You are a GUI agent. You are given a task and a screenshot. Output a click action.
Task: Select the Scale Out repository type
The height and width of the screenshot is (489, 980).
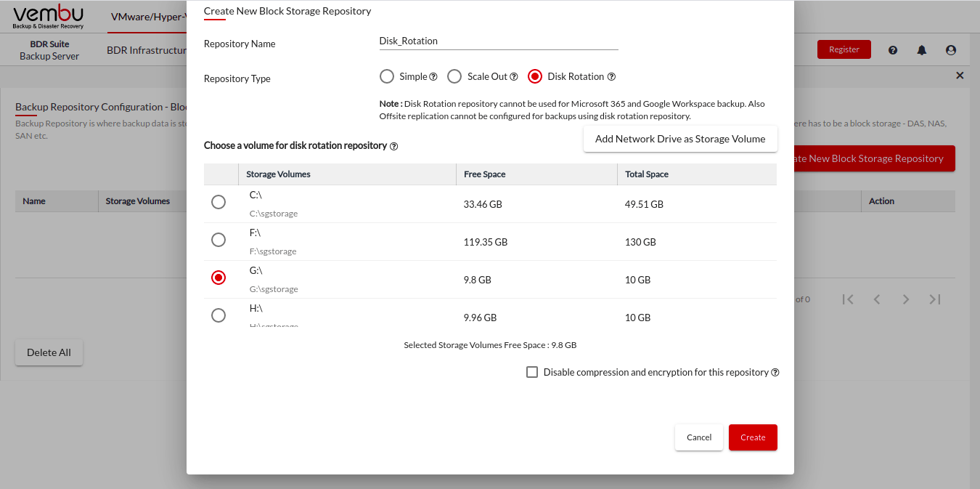[x=454, y=76]
